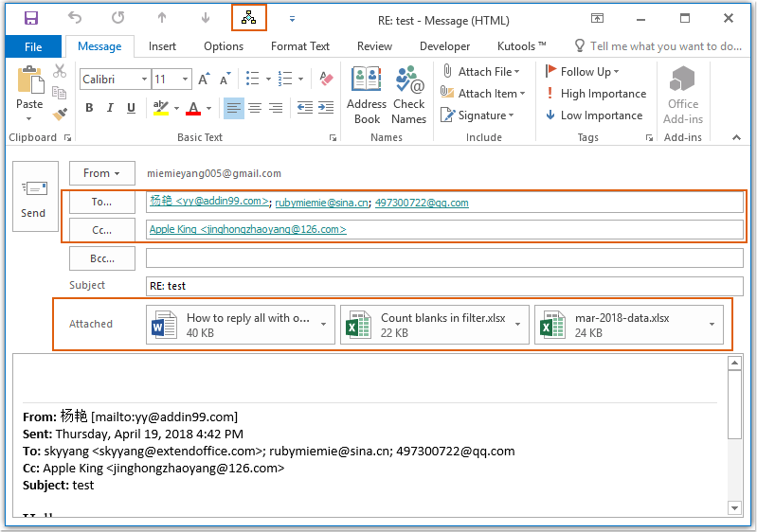This screenshot has height=532, width=757.
Task: Click the empty Bcc input field
Action: point(444,258)
